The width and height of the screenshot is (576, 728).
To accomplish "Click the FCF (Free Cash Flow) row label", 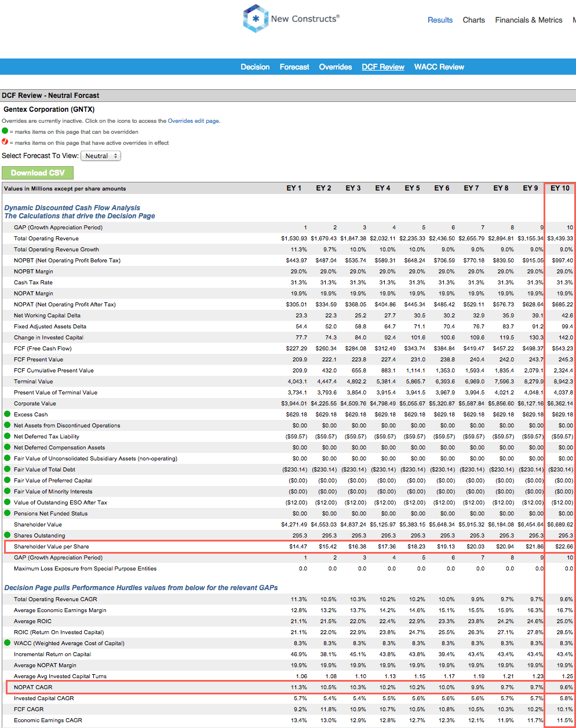I will (x=43, y=348).
